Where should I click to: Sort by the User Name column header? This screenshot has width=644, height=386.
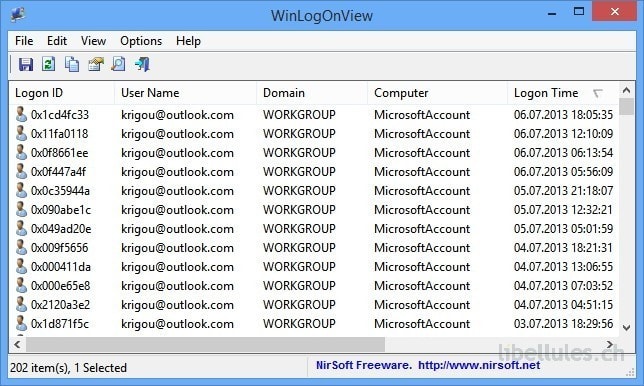click(186, 93)
